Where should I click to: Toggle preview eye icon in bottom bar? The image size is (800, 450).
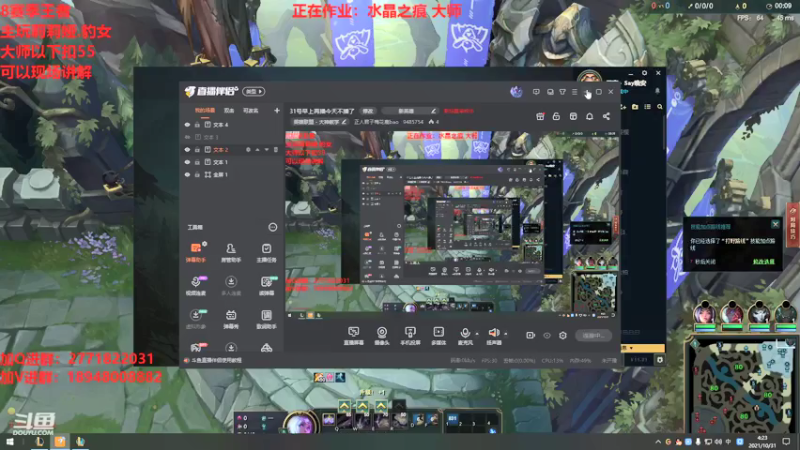[547, 335]
